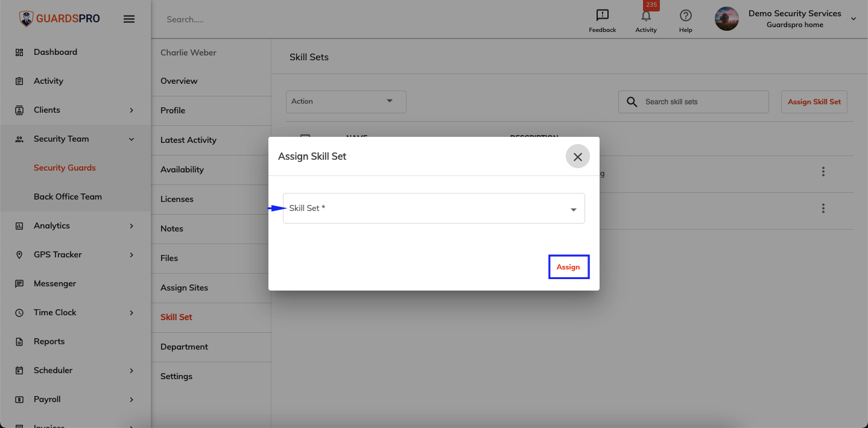Click the GPS Tracker pin icon
The width and height of the screenshot is (868, 428).
[19, 255]
